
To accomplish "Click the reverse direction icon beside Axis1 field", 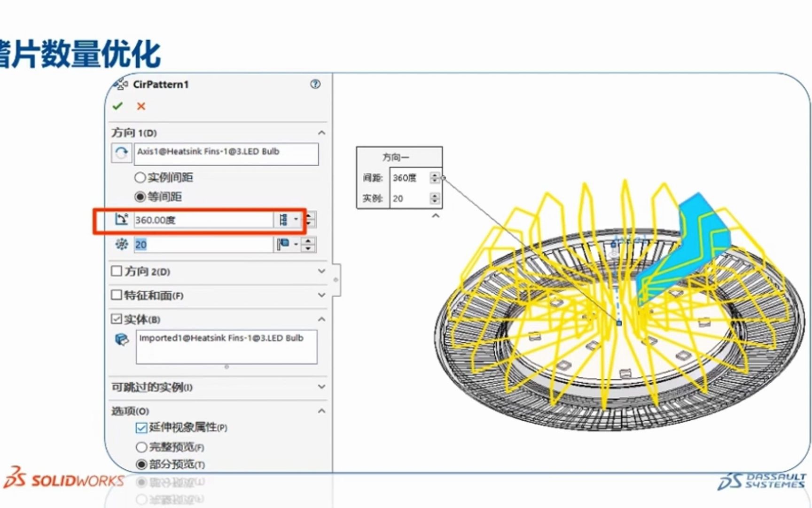I will pyautogui.click(x=121, y=153).
